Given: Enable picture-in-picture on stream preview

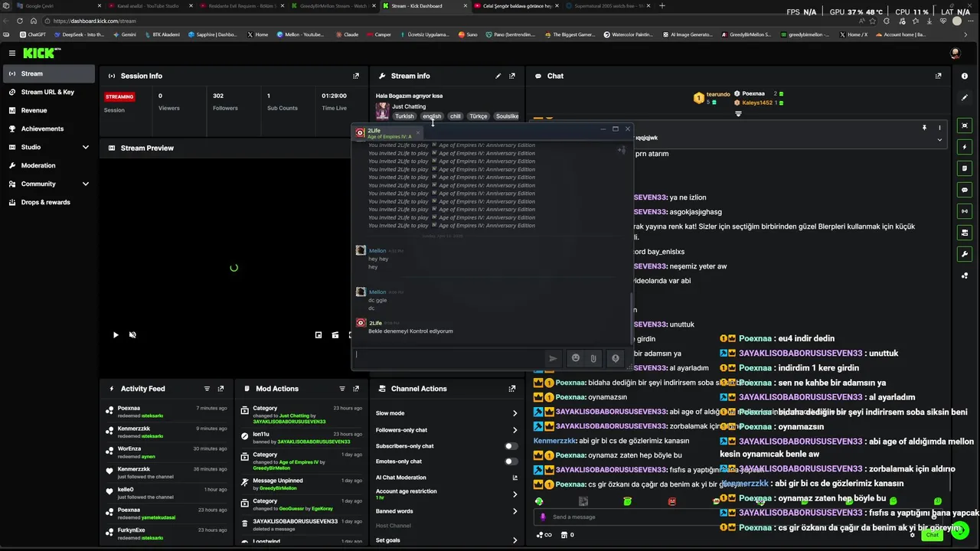Looking at the screenshot, I should click(x=318, y=334).
